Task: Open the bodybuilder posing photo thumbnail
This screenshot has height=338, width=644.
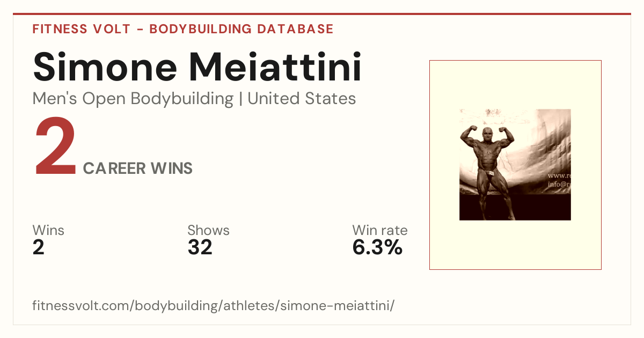Action: pyautogui.click(x=515, y=165)
